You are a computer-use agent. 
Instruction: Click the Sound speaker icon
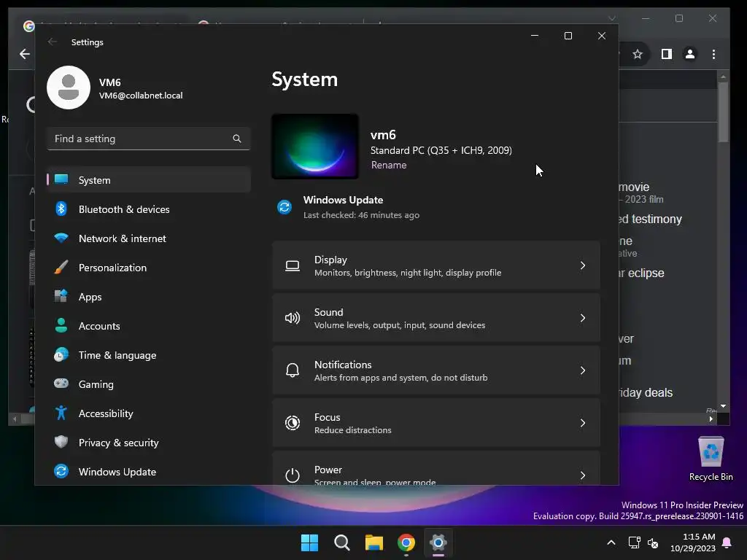[293, 318]
